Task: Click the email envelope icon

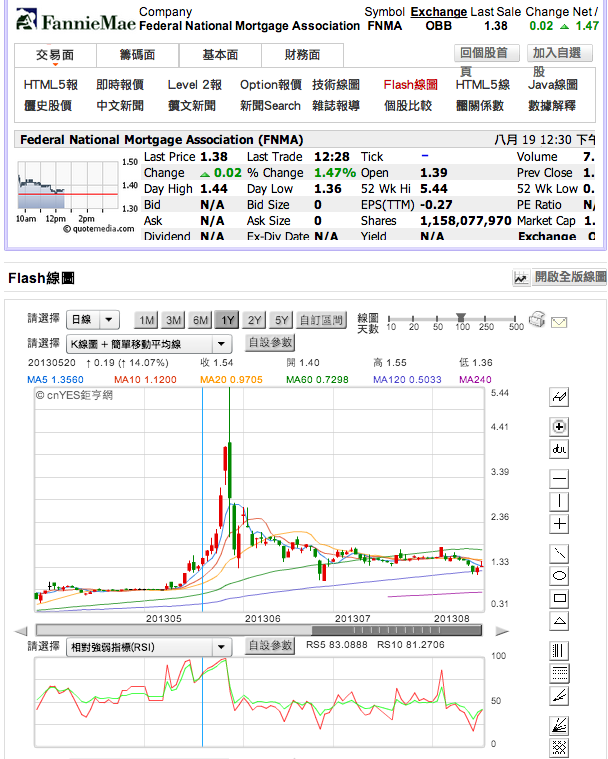Action: pos(559,322)
